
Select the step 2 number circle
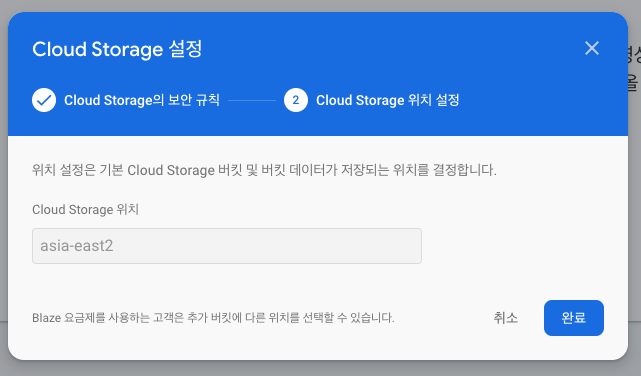point(296,100)
